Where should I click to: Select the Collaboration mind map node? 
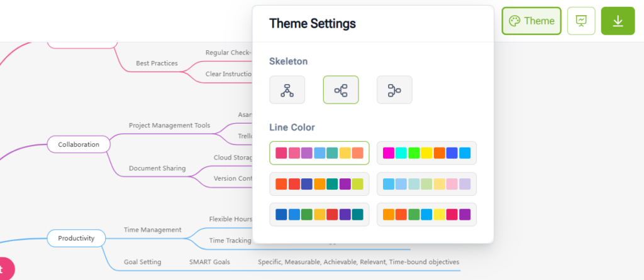click(x=79, y=144)
